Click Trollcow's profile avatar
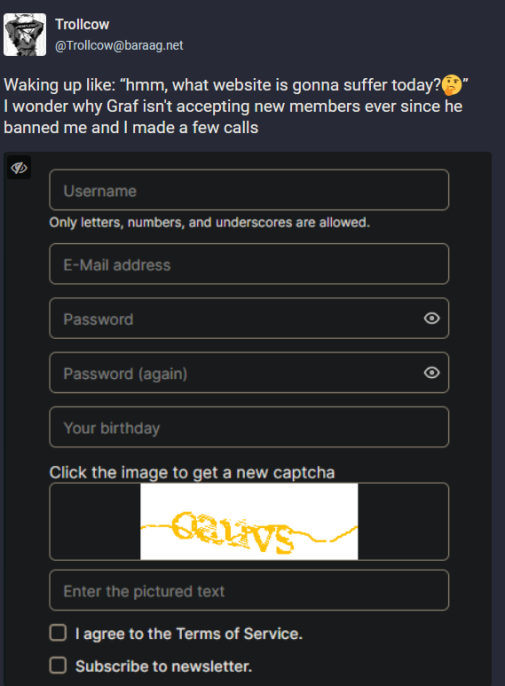The width and height of the screenshot is (505, 686). tap(25, 35)
